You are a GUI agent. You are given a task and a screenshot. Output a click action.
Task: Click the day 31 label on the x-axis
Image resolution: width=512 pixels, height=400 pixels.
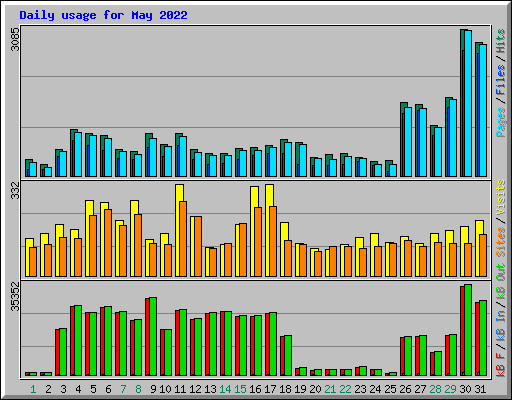(480, 389)
